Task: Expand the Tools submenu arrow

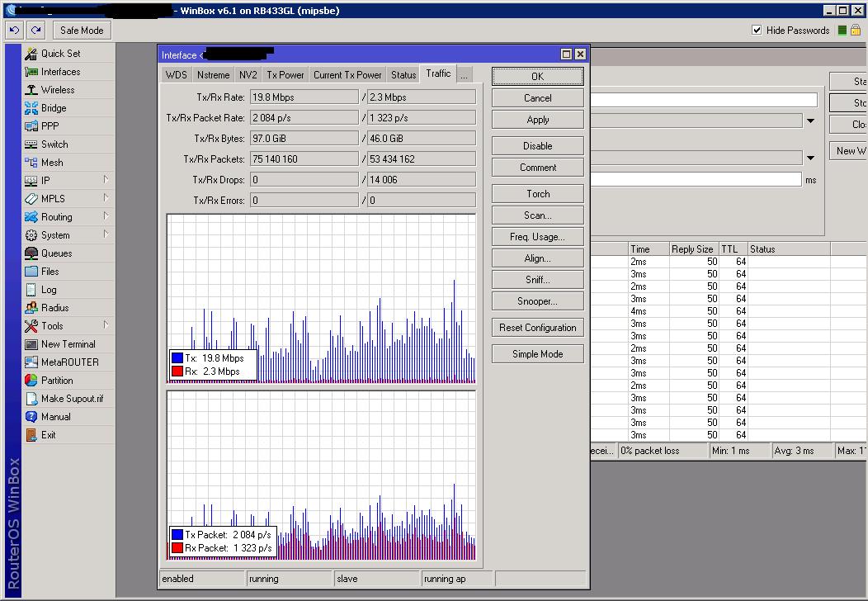Action: [106, 325]
